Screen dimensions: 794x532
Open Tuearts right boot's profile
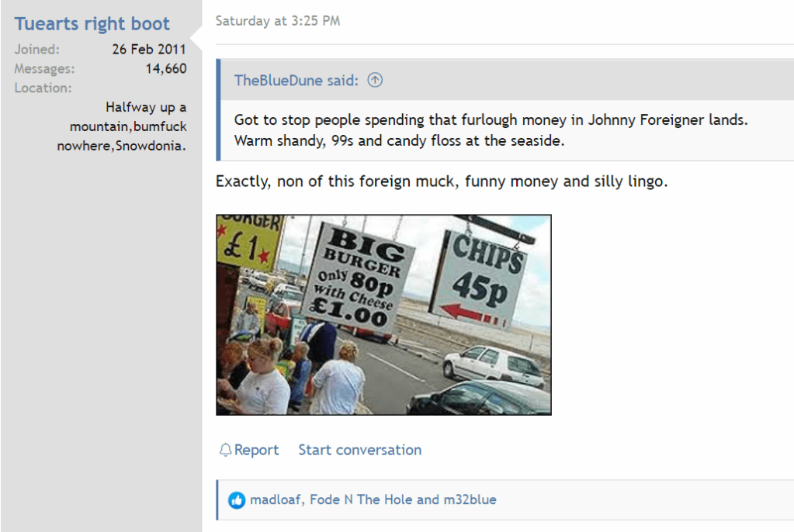pyautogui.click(x=92, y=24)
